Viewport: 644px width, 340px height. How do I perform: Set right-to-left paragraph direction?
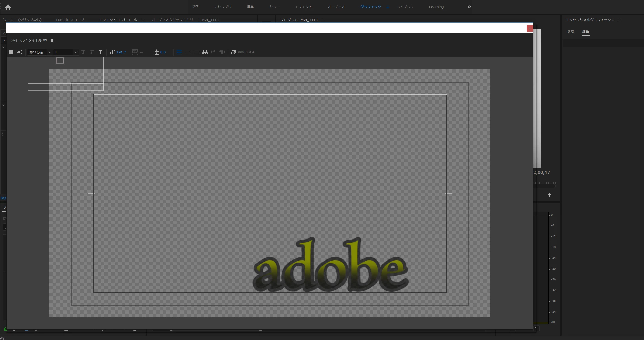(x=222, y=52)
